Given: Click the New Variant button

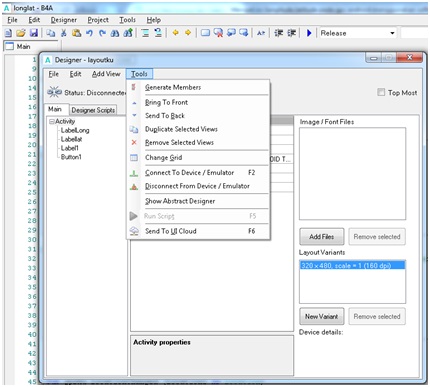Looking at the screenshot, I should tap(321, 316).
